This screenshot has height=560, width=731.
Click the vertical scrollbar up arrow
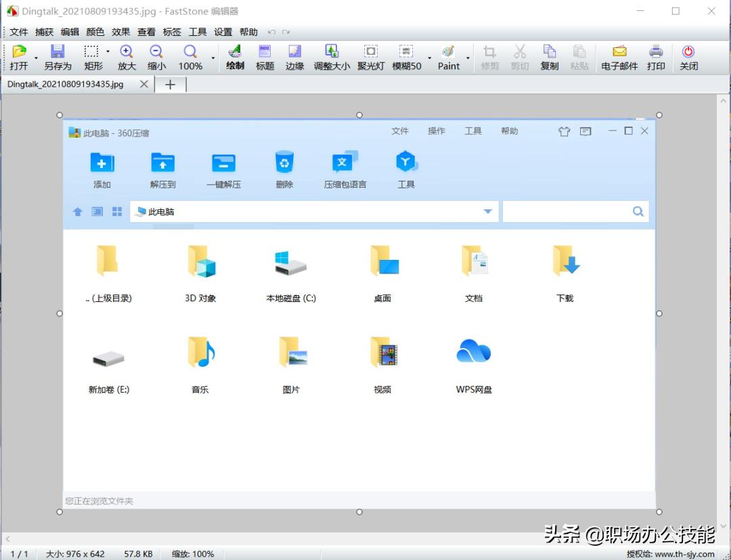tap(723, 100)
